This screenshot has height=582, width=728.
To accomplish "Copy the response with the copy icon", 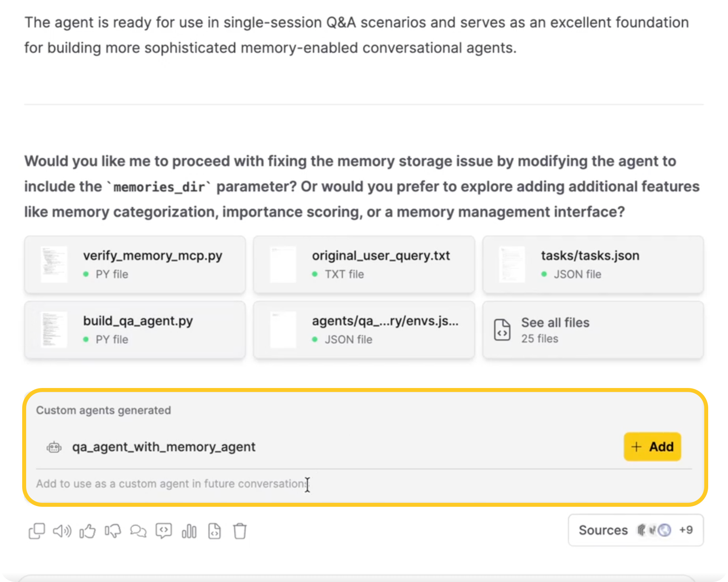I will [37, 531].
